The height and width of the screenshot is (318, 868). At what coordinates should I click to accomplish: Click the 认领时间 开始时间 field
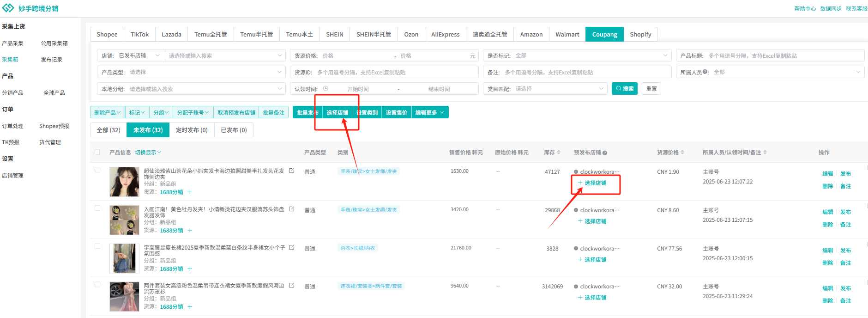click(358, 89)
